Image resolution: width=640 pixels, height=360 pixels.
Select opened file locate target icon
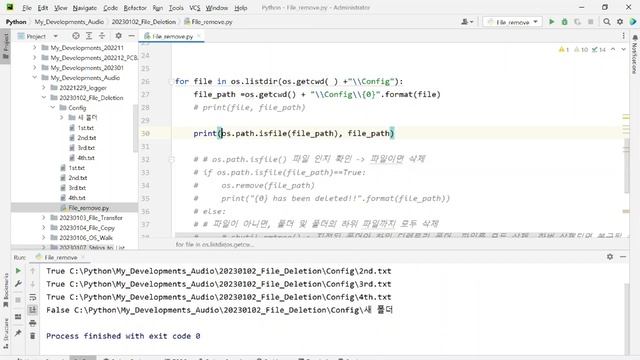(76, 36)
